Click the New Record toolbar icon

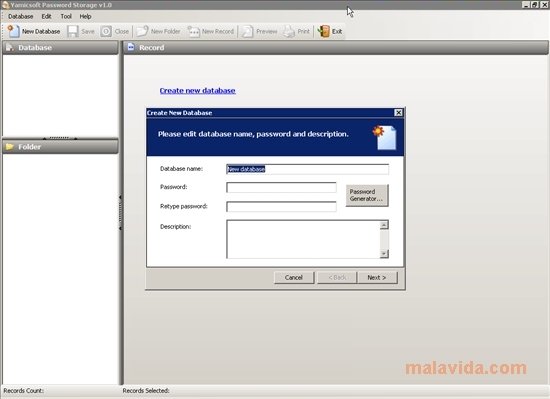point(193,31)
